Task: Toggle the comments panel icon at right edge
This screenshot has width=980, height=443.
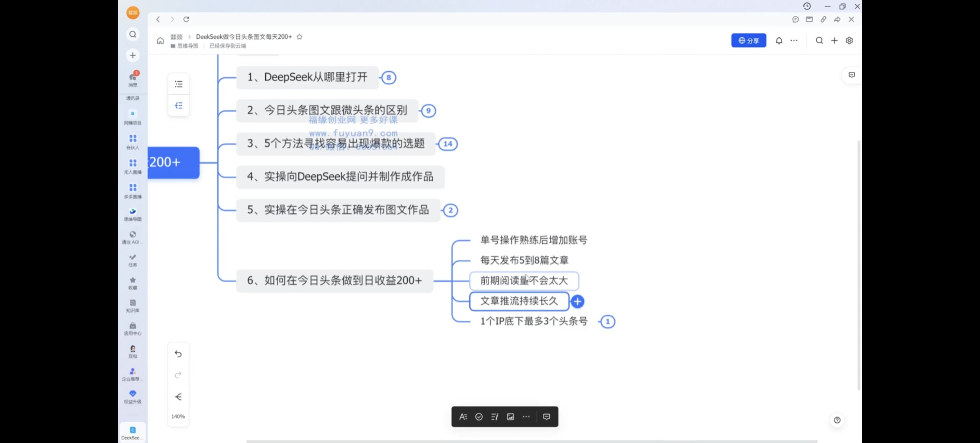Action: coord(852,75)
